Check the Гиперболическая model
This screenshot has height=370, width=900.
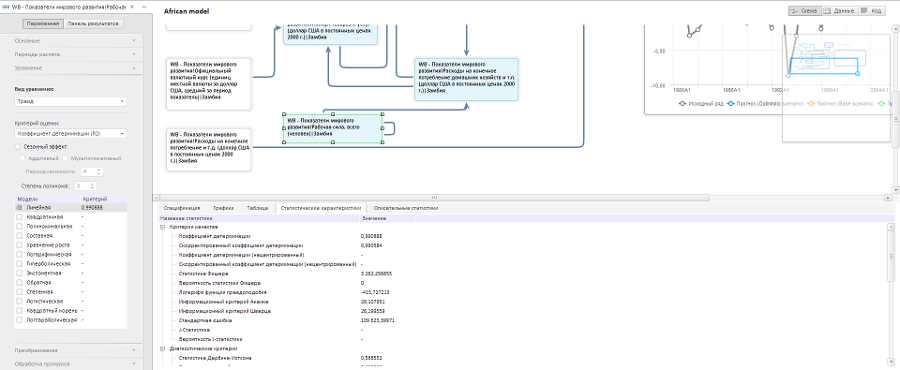[x=20, y=263]
